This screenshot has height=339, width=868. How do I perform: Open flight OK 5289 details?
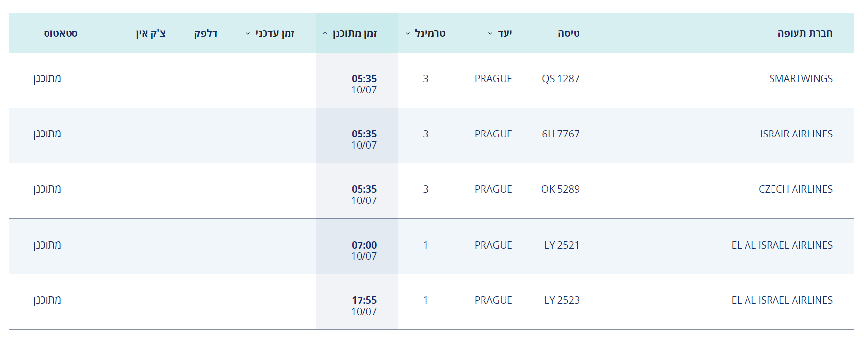pyautogui.click(x=561, y=189)
